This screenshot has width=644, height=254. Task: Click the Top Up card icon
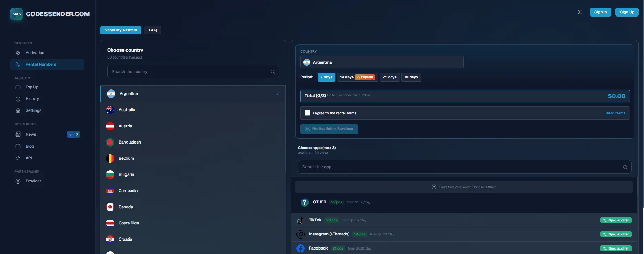coord(18,87)
